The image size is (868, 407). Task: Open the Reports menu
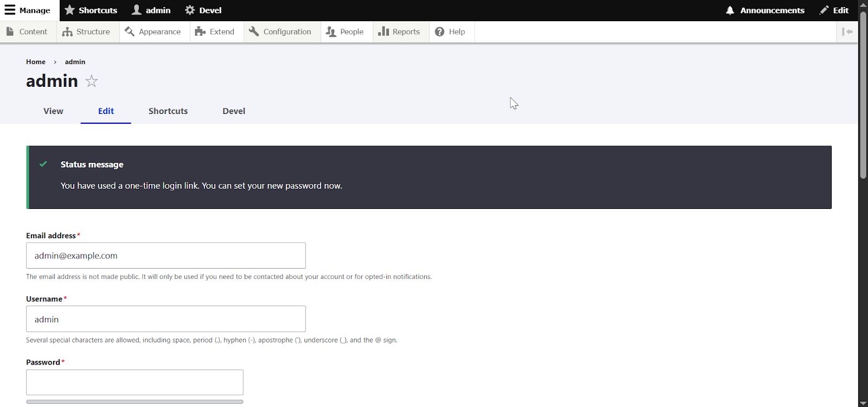[399, 32]
